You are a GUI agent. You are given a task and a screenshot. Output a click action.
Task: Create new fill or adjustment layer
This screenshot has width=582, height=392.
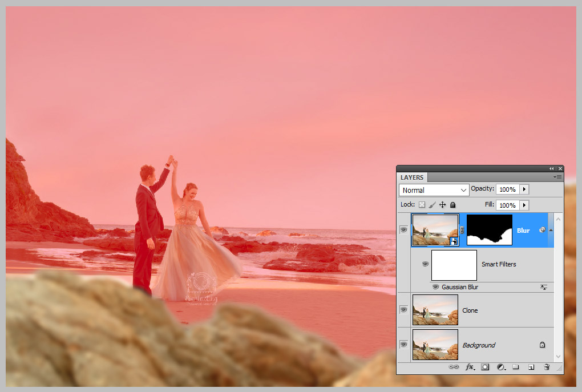click(x=500, y=367)
